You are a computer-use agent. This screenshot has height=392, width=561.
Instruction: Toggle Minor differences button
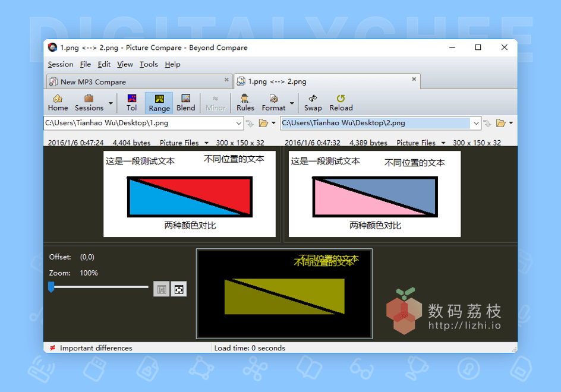(x=215, y=103)
